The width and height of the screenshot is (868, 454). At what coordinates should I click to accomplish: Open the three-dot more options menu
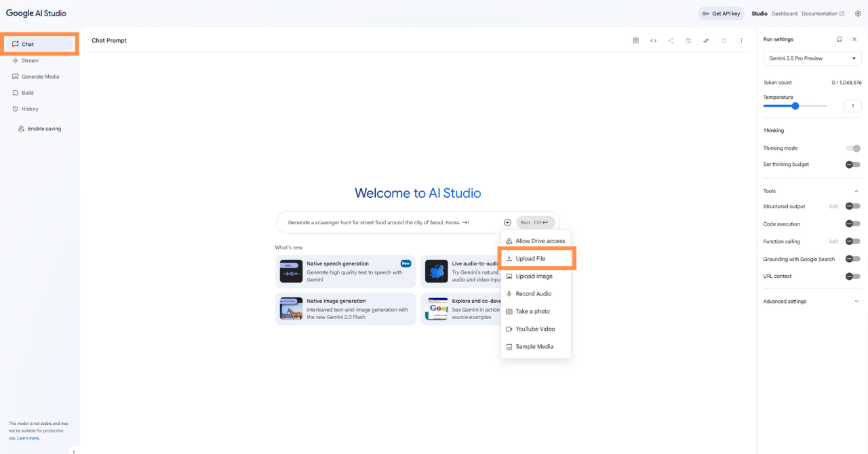pyautogui.click(x=741, y=41)
